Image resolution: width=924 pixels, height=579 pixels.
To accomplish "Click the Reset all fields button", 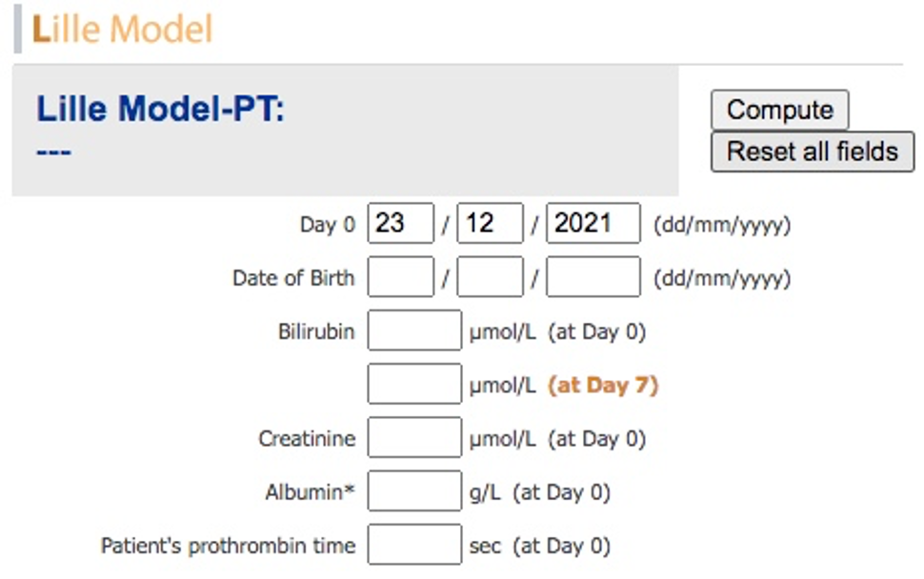I will click(x=813, y=151).
